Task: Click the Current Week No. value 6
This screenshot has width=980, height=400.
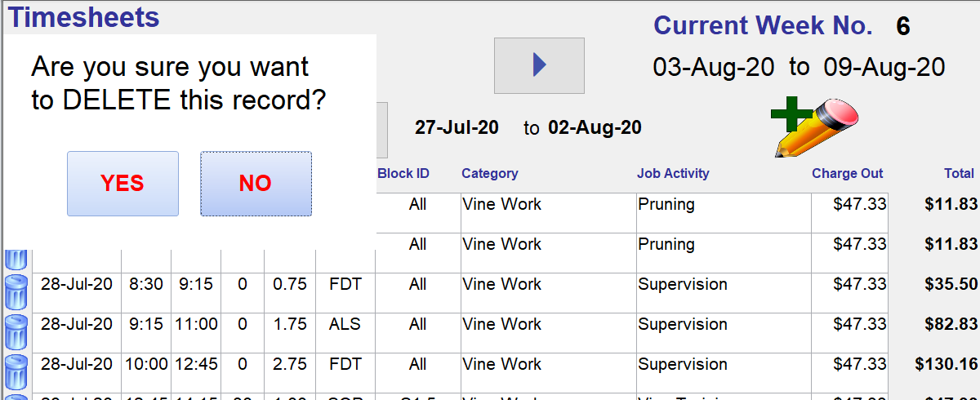Action: (x=903, y=27)
